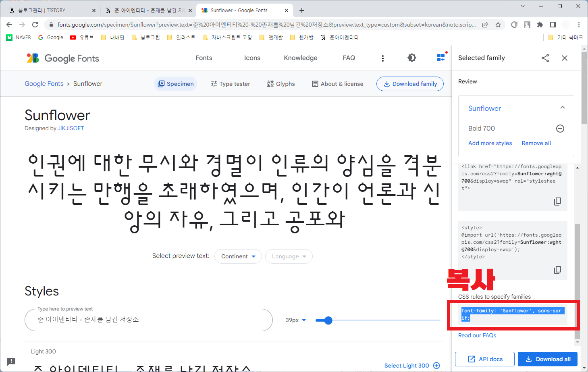Reload the current page

pos(35,25)
